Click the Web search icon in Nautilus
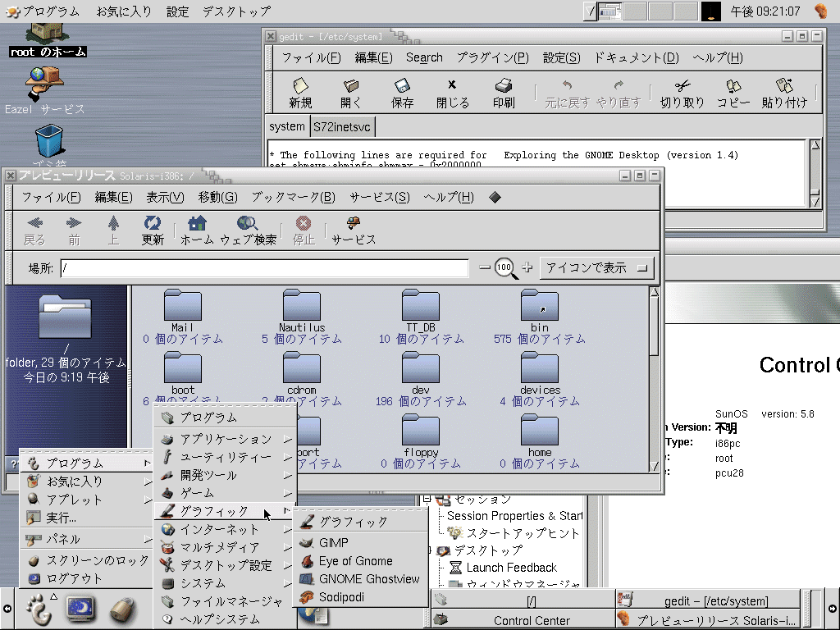 point(248,223)
